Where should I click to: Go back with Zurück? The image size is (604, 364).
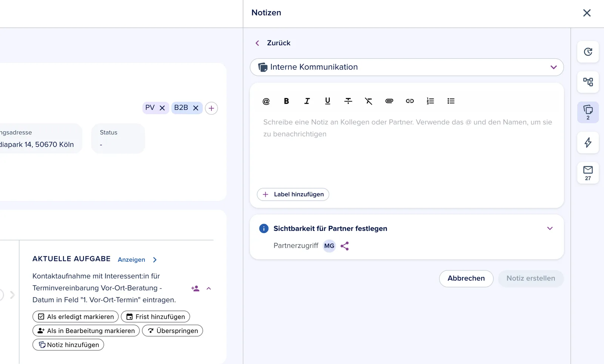[x=273, y=43]
